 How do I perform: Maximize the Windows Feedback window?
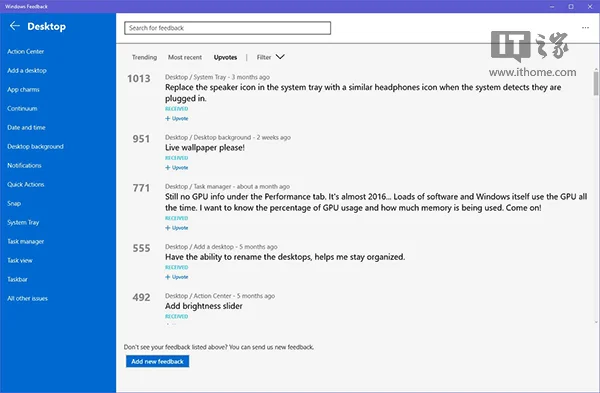tap(571, 7)
